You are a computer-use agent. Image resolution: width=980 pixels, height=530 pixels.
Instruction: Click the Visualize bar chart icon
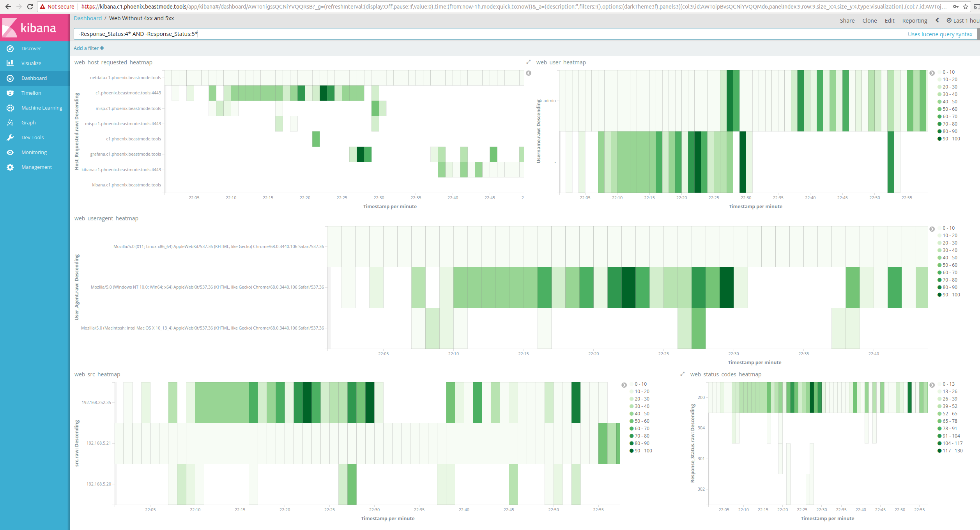point(10,63)
